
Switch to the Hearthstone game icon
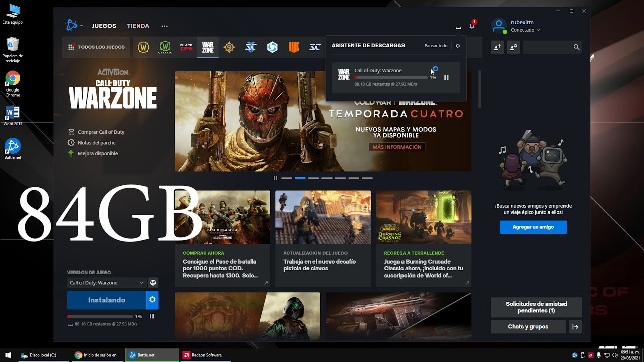(229, 47)
